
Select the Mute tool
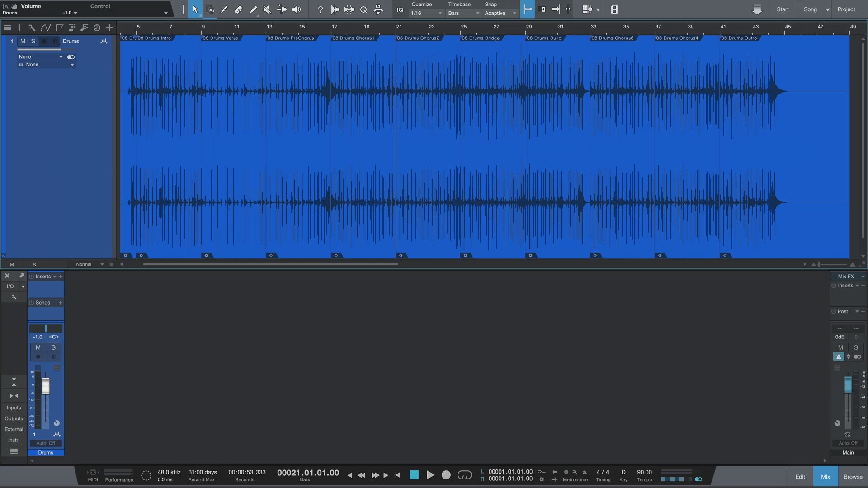[267, 9]
